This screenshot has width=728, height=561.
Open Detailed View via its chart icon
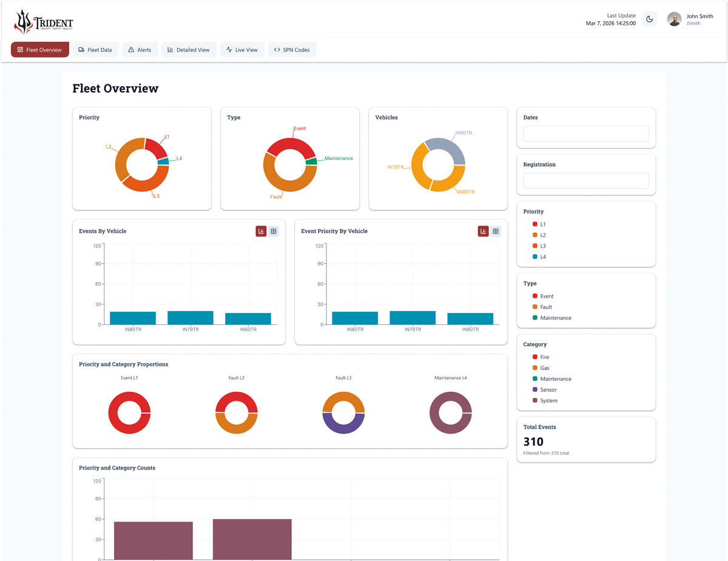[170, 49]
